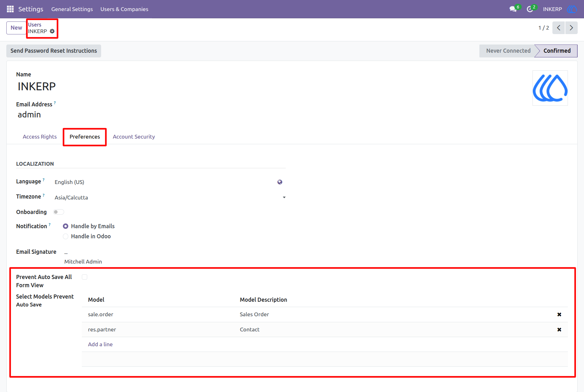The height and width of the screenshot is (392, 584).
Task: Remove the res.partner row
Action: click(x=559, y=330)
